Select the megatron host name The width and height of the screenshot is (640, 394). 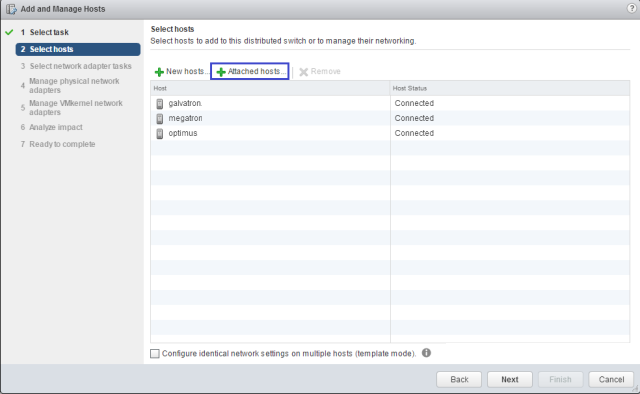[x=185, y=118]
